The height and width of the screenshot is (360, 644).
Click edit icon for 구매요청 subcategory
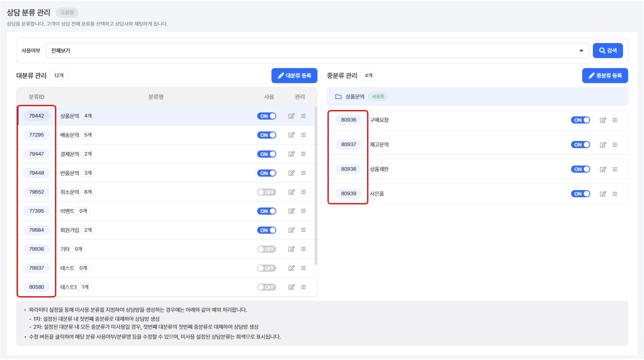pos(603,120)
